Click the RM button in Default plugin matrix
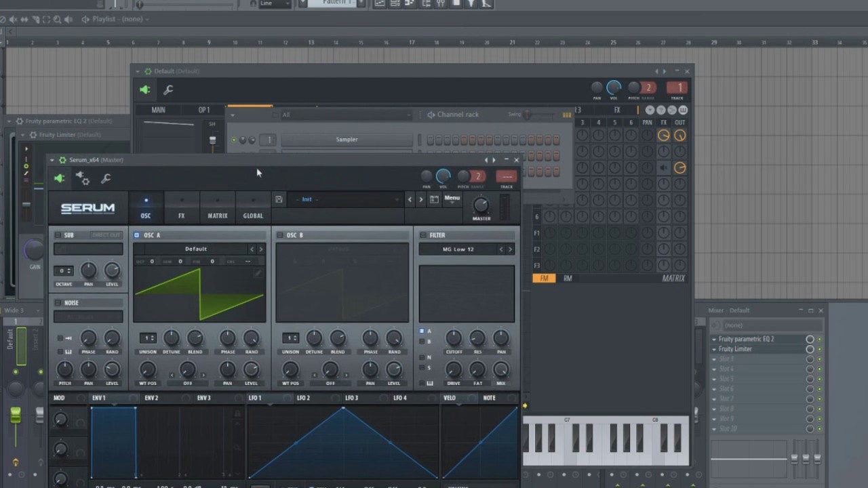 568,278
